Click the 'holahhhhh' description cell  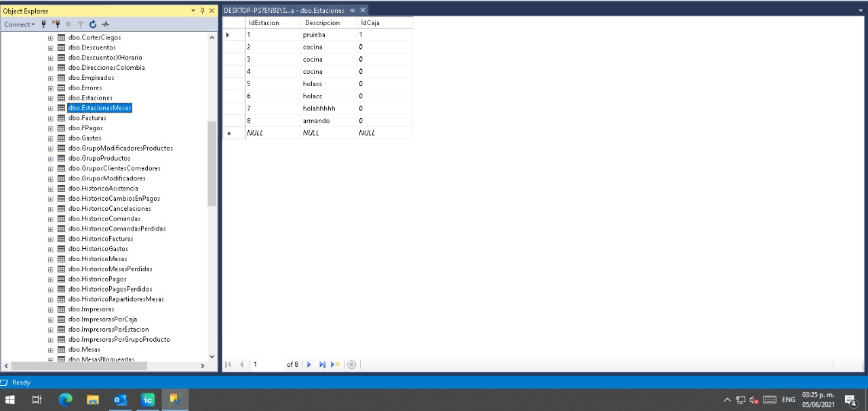[x=328, y=109]
